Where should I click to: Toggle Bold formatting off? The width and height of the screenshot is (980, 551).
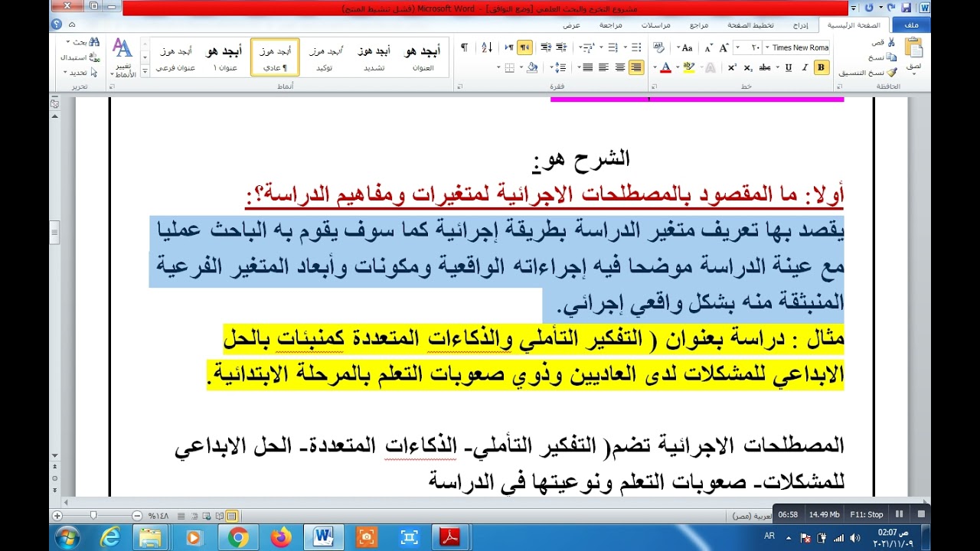[821, 67]
